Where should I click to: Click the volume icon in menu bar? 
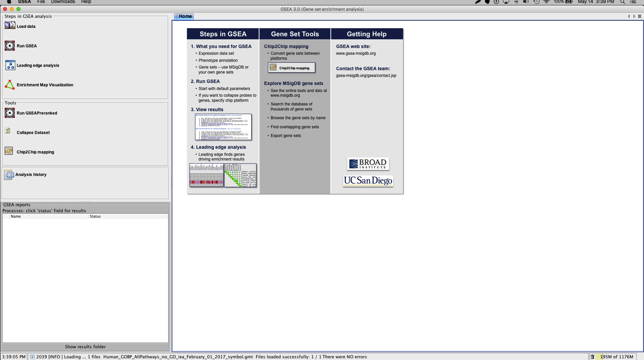click(x=526, y=2)
